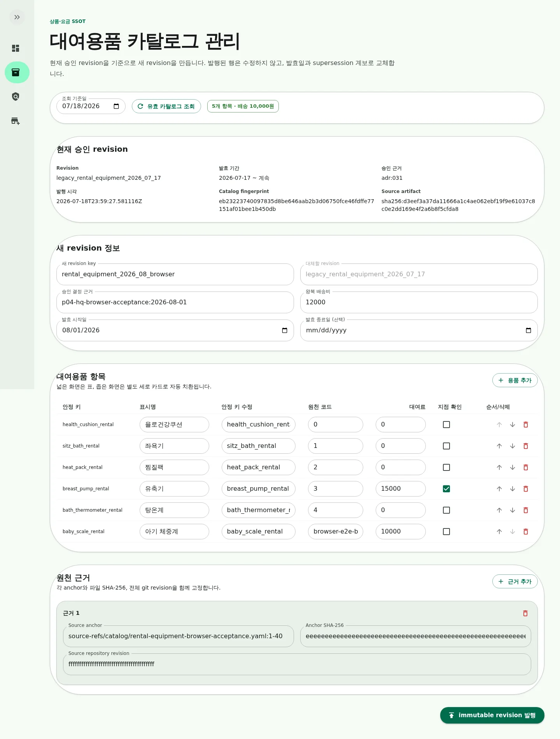Toggle 지점 확인 for sitz_bath_rental
Image resolution: width=560 pixels, height=739 pixels.
[x=446, y=446]
